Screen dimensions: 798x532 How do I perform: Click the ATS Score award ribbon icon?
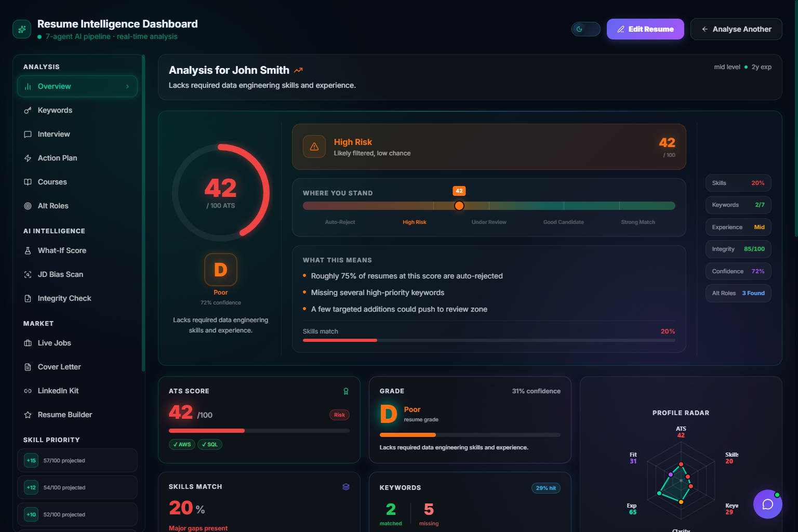[x=346, y=391]
